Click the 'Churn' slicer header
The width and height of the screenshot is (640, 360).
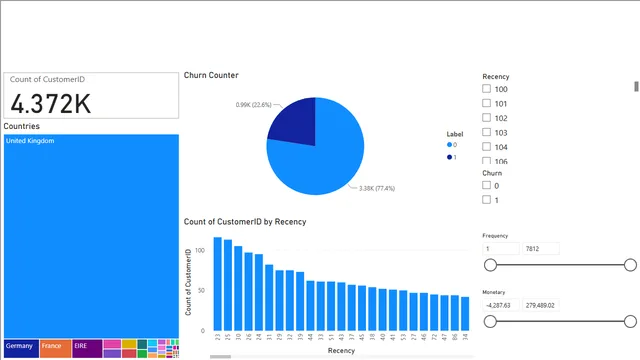pyautogui.click(x=492, y=173)
